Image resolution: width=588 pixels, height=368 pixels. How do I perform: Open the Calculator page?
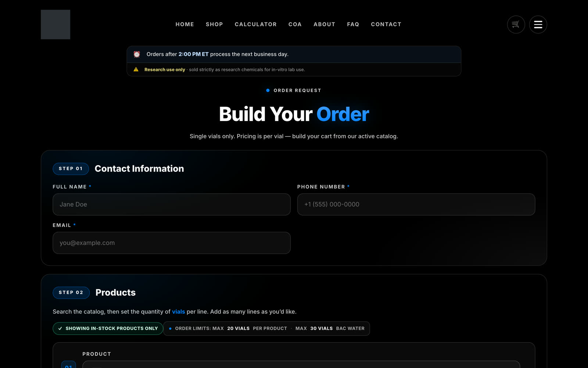click(x=256, y=24)
